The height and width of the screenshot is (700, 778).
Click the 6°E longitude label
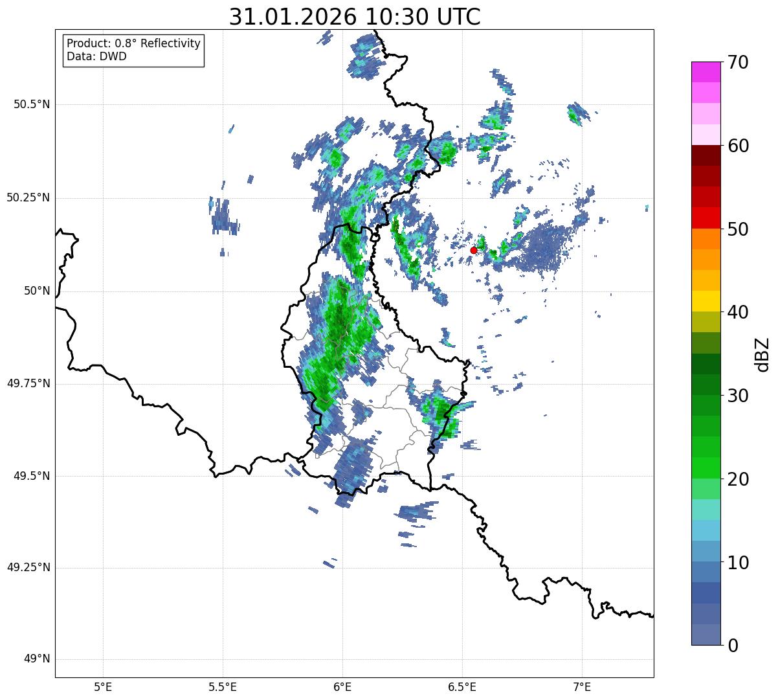[x=342, y=687]
